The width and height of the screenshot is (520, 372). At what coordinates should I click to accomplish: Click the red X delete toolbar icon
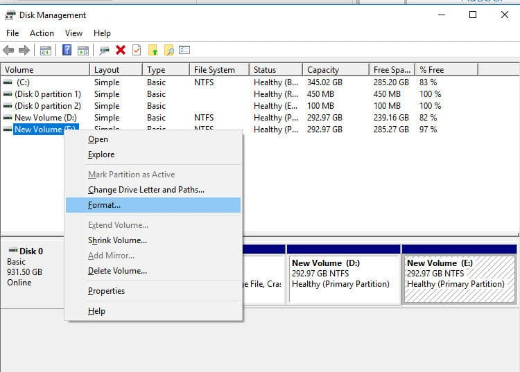pyautogui.click(x=121, y=50)
